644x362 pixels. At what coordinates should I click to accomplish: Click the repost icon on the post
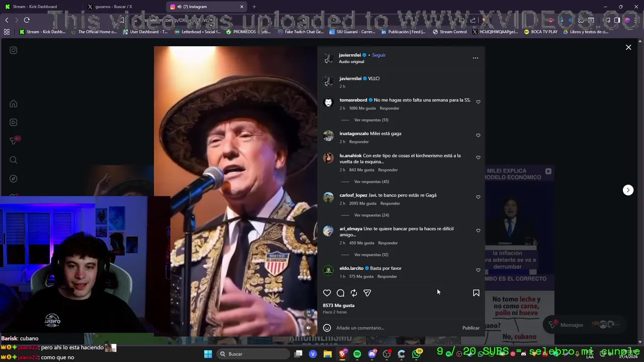(x=354, y=293)
